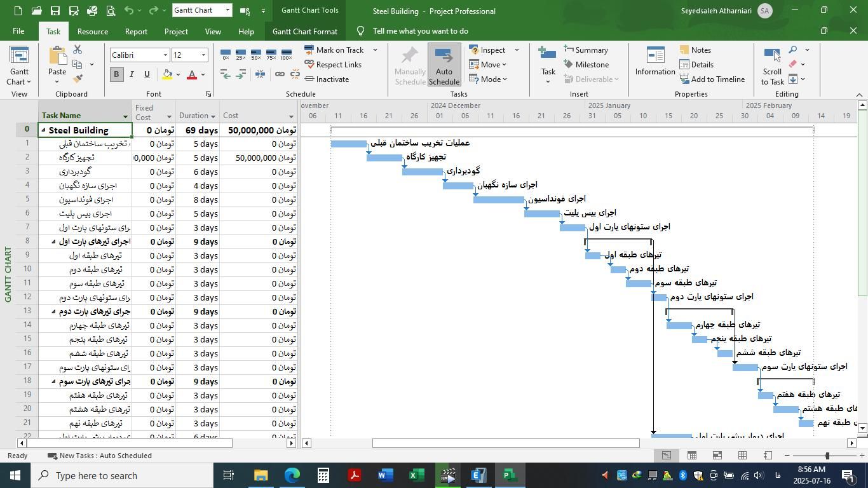Click the New blank project icon
Viewport: 868px width, 488px height.
tap(18, 11)
